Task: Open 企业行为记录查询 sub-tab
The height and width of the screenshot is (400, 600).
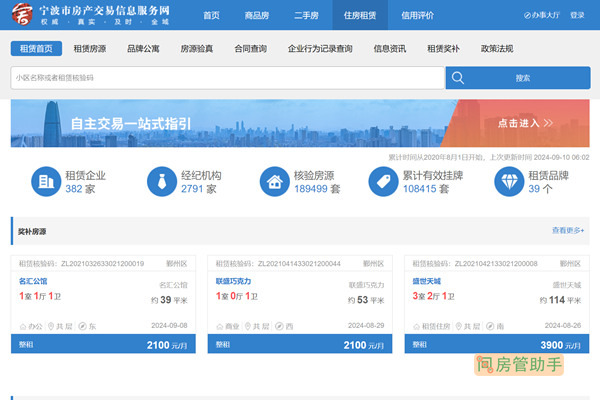Action: coord(320,49)
